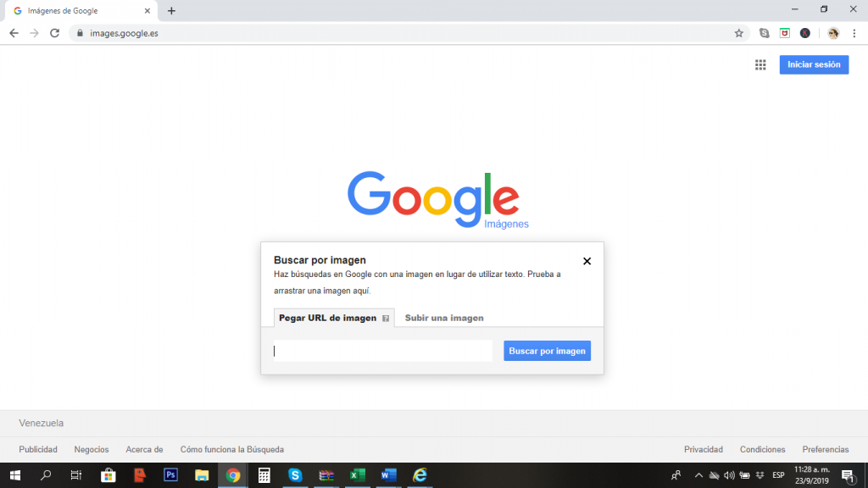Open a new browser tab
The width and height of the screenshot is (868, 488).
[171, 11]
